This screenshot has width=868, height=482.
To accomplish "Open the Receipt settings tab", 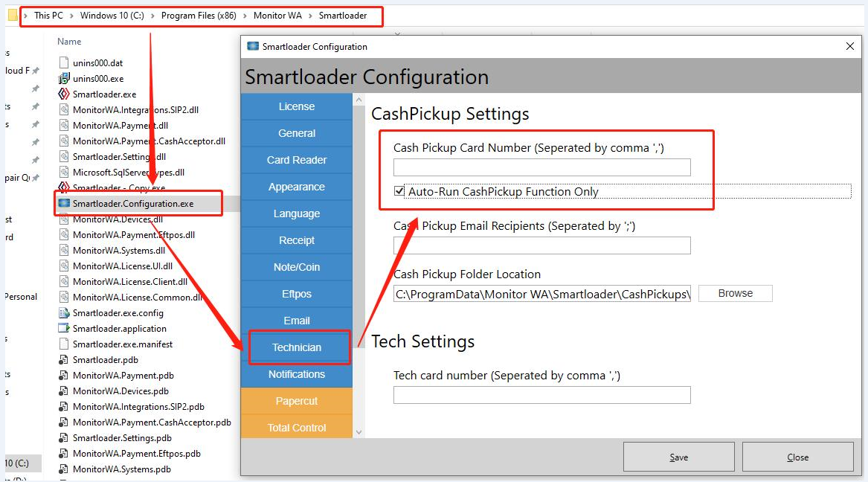I will tap(297, 240).
